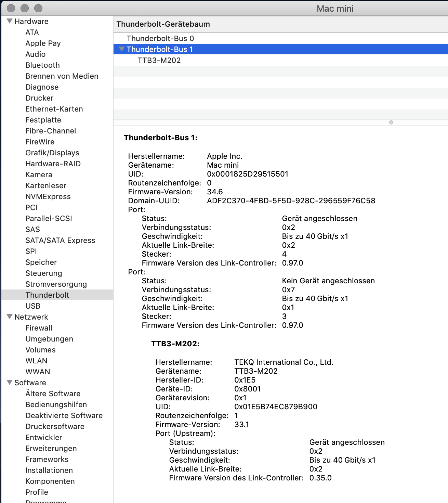Collapse the Netzwerk section triangle
This screenshot has height=503, width=448.
pos(10,317)
